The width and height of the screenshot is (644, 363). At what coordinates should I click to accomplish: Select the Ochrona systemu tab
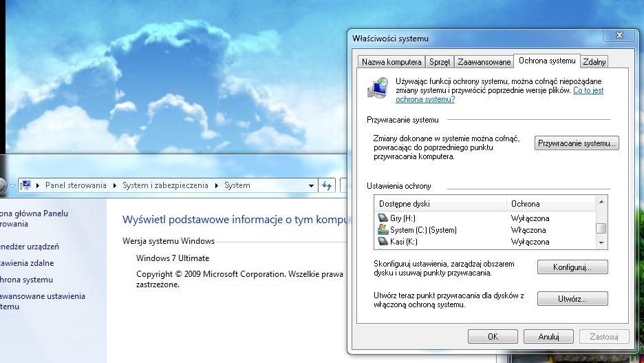click(547, 61)
